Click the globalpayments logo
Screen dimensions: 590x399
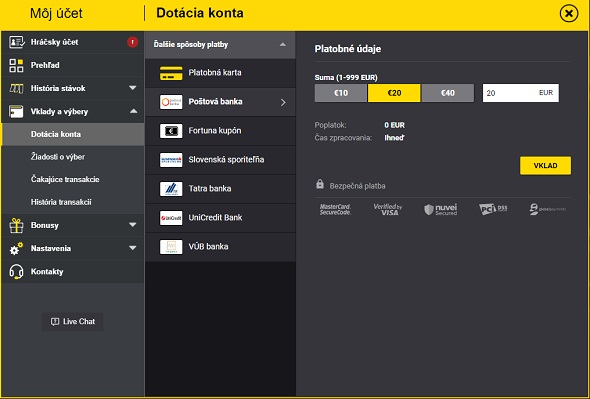click(x=547, y=209)
